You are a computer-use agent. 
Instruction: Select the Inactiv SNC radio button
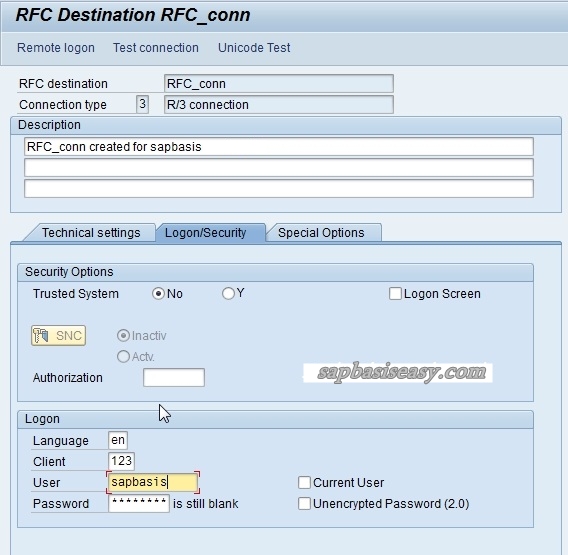[123, 336]
